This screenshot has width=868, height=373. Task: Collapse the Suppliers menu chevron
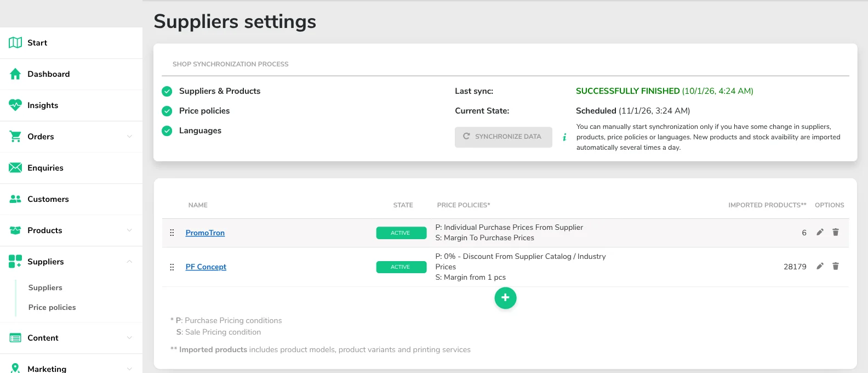(129, 262)
